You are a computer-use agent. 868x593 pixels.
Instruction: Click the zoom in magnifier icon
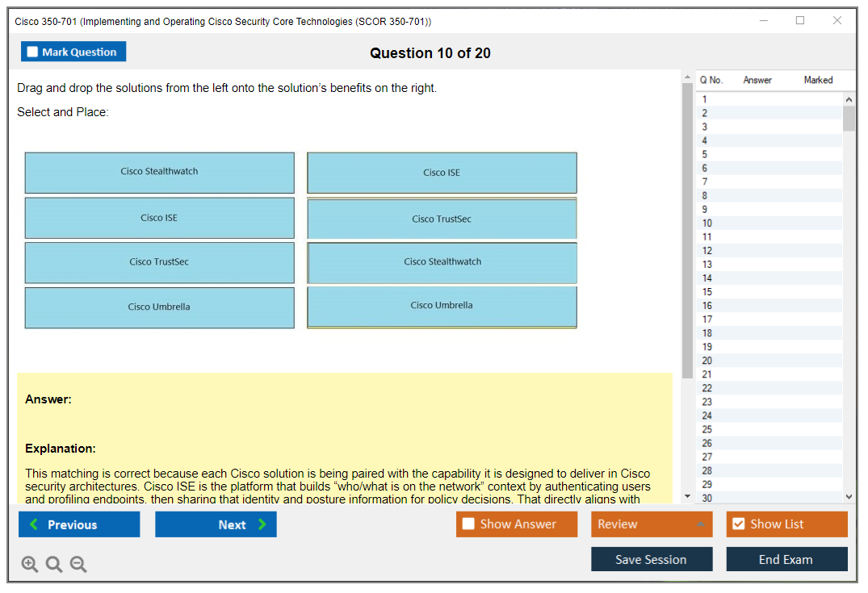30,565
